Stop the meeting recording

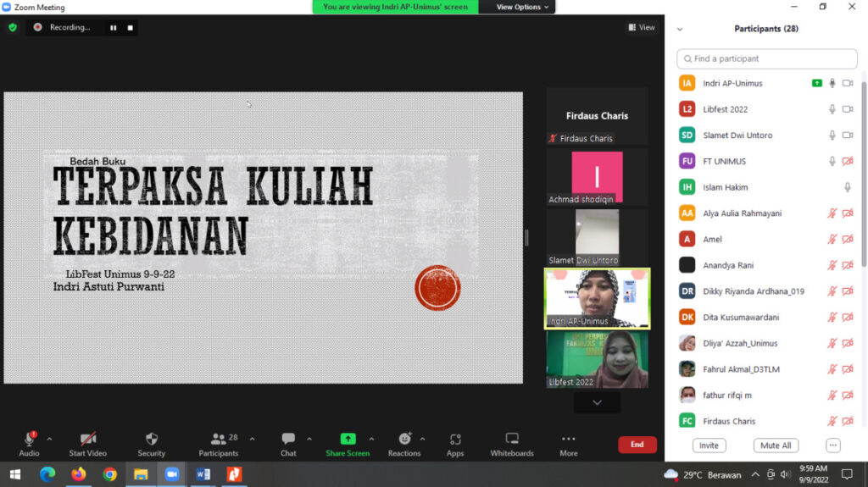coord(130,27)
